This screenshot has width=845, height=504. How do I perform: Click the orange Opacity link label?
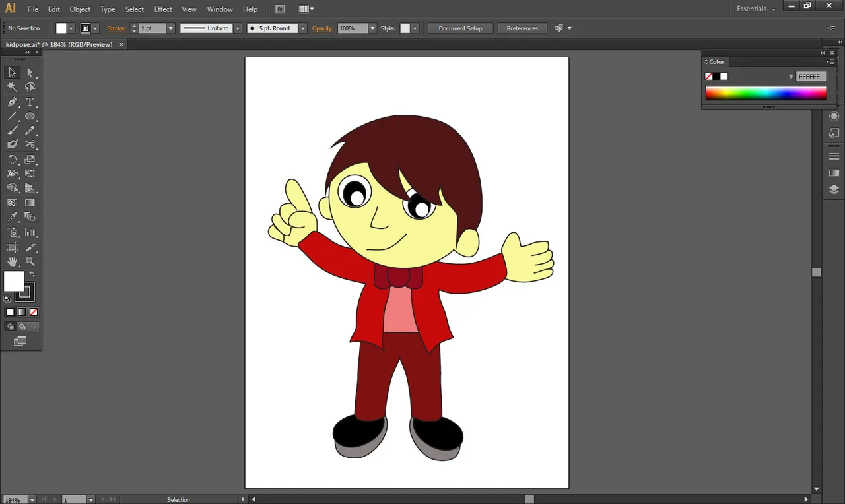point(323,28)
